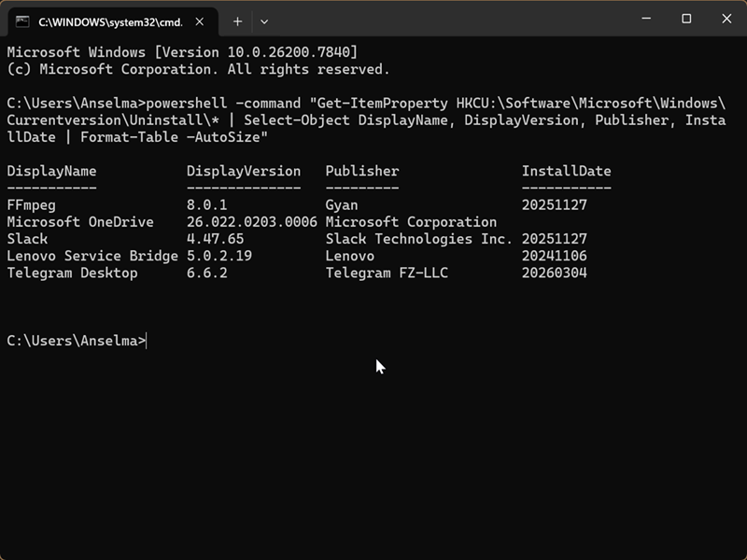Open a new terminal tab
Screen dimensions: 747x560
(237, 21)
